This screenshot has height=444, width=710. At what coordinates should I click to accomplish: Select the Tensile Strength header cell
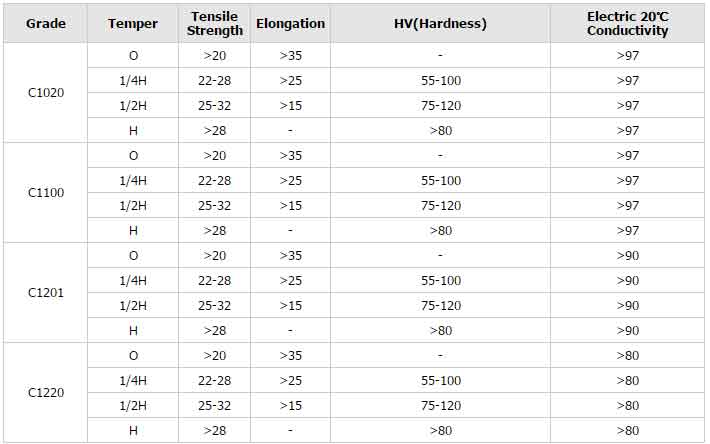[215, 23]
